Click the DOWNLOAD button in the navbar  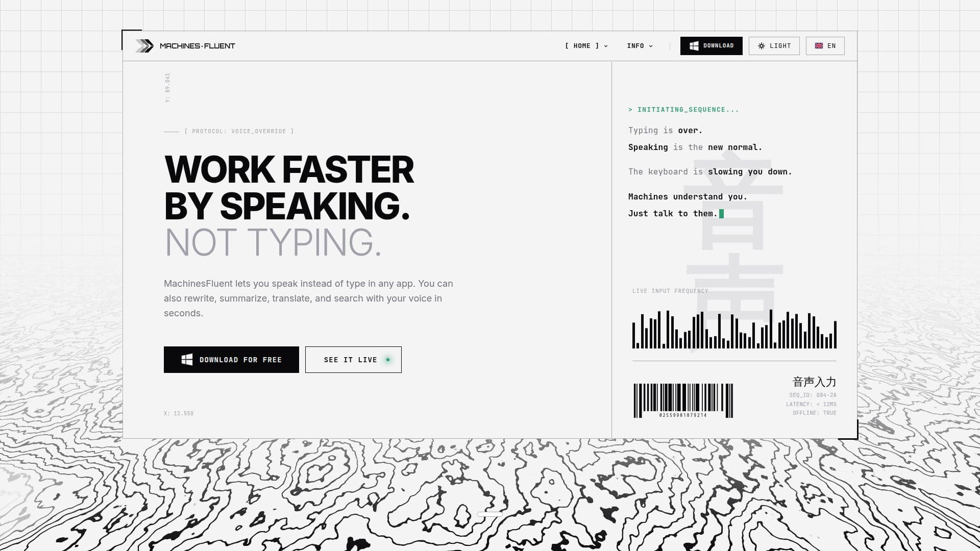(x=711, y=46)
